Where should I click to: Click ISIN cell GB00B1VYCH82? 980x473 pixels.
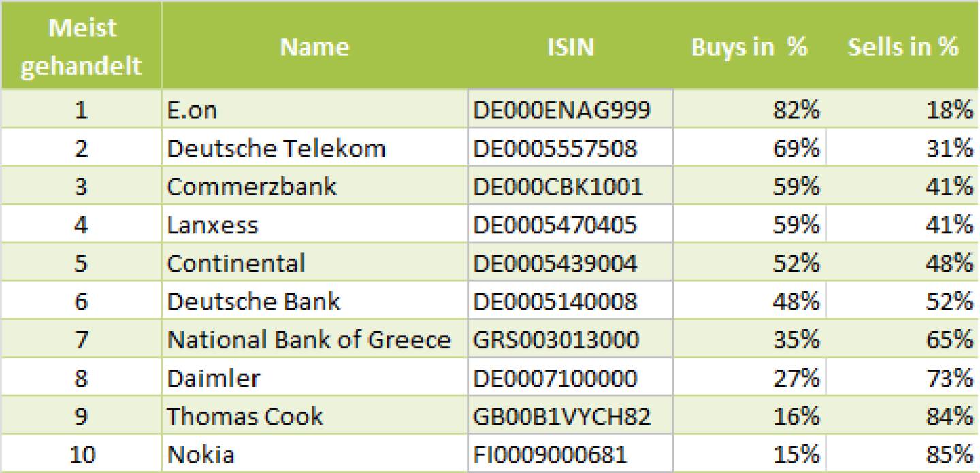pyautogui.click(x=570, y=414)
